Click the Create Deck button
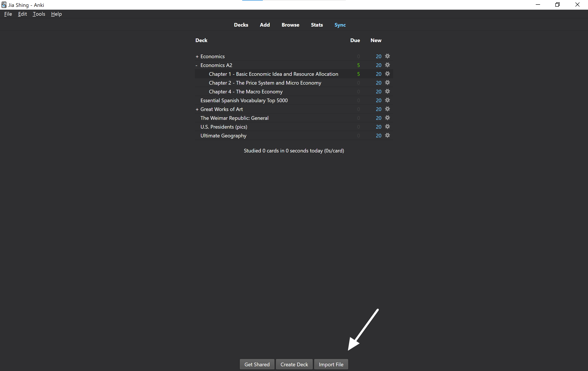The image size is (588, 371). [294, 364]
